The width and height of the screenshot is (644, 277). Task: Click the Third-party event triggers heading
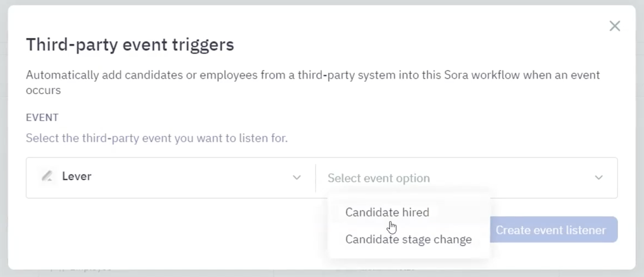pyautogui.click(x=130, y=45)
